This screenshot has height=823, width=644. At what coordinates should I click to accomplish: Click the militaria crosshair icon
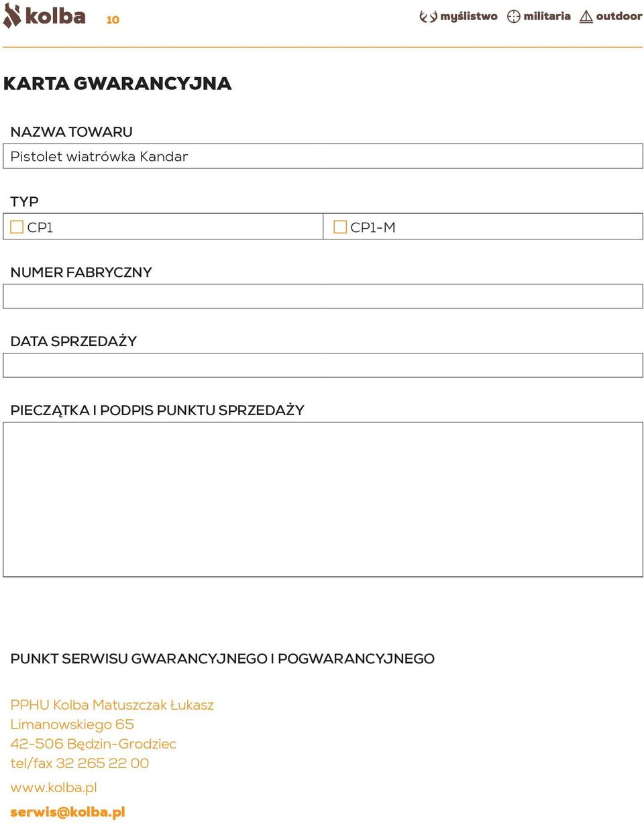point(514,17)
